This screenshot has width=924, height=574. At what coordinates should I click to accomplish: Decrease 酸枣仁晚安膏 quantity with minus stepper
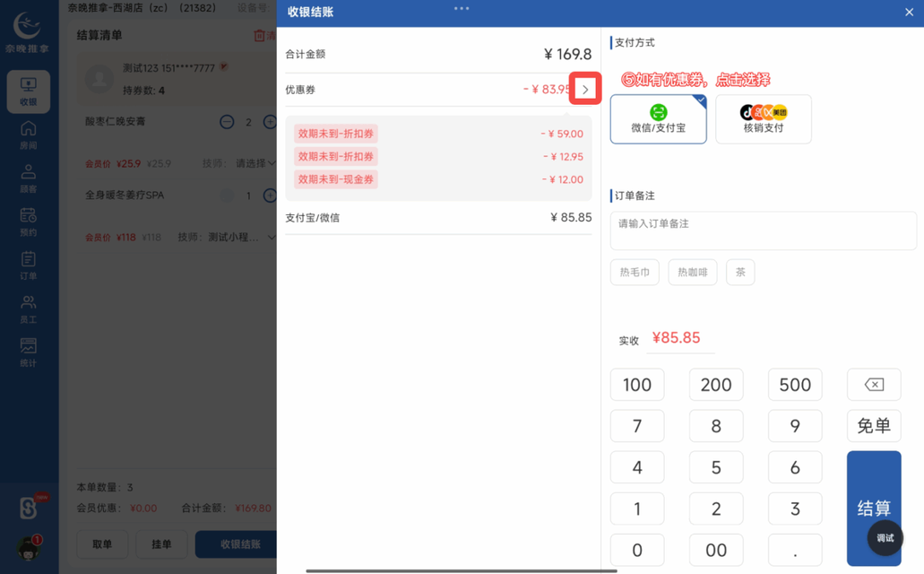tap(227, 122)
